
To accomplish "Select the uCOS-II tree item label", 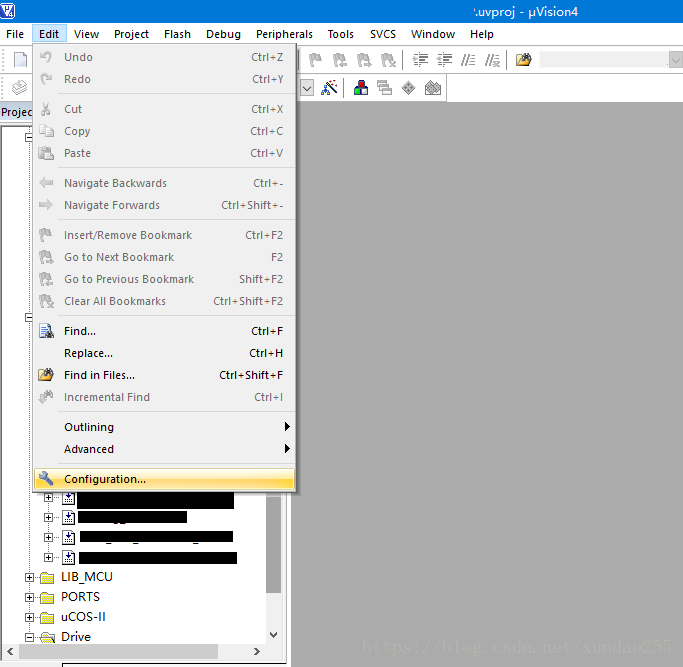I will point(83,617).
